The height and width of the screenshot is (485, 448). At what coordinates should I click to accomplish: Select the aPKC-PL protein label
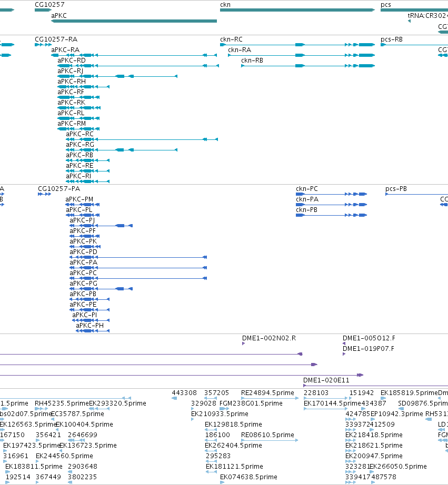pos(78,210)
